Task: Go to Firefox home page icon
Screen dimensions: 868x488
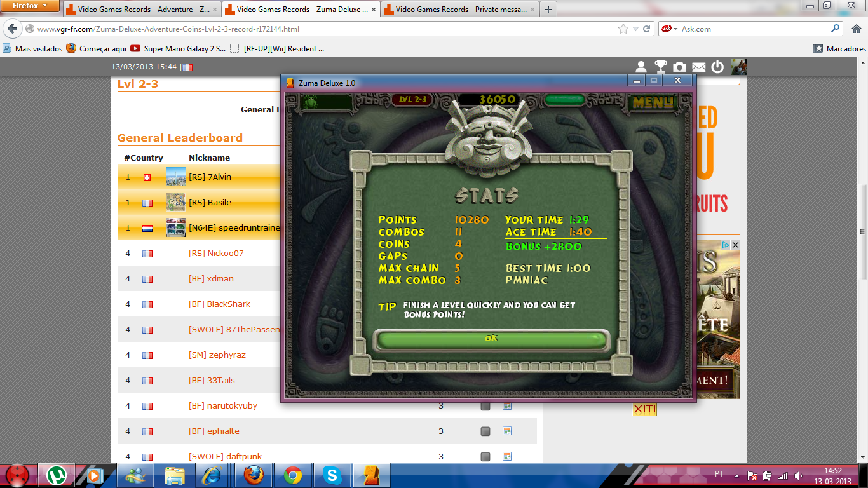Action: [855, 29]
